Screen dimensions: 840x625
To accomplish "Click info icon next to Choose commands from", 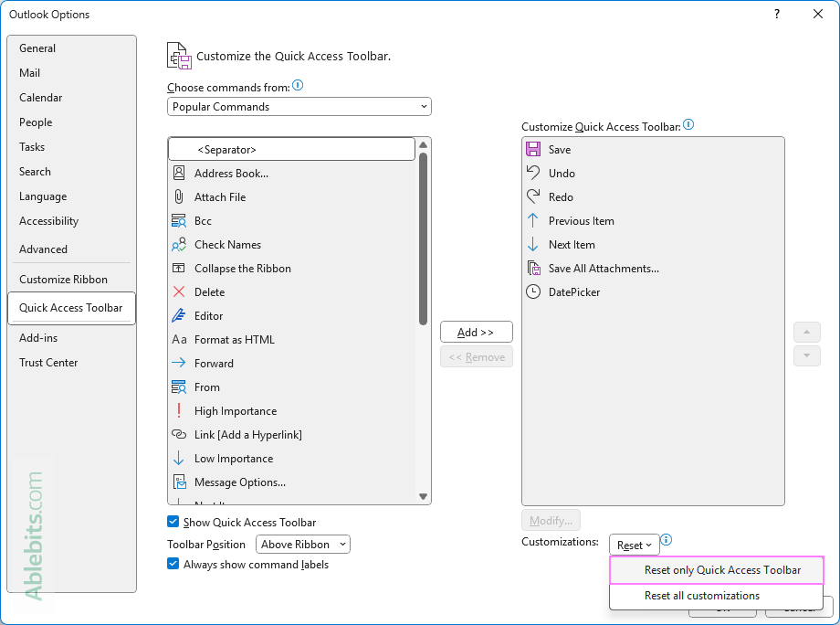I will 298,85.
